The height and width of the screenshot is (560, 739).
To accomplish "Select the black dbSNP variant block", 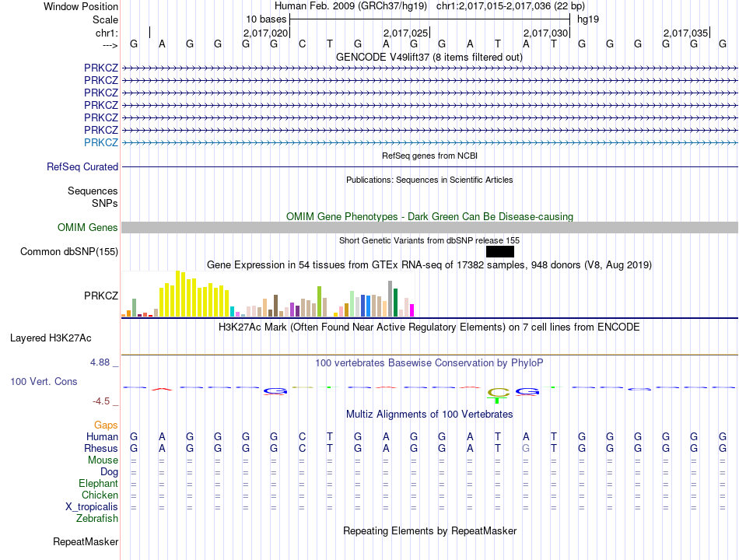I will point(500,252).
